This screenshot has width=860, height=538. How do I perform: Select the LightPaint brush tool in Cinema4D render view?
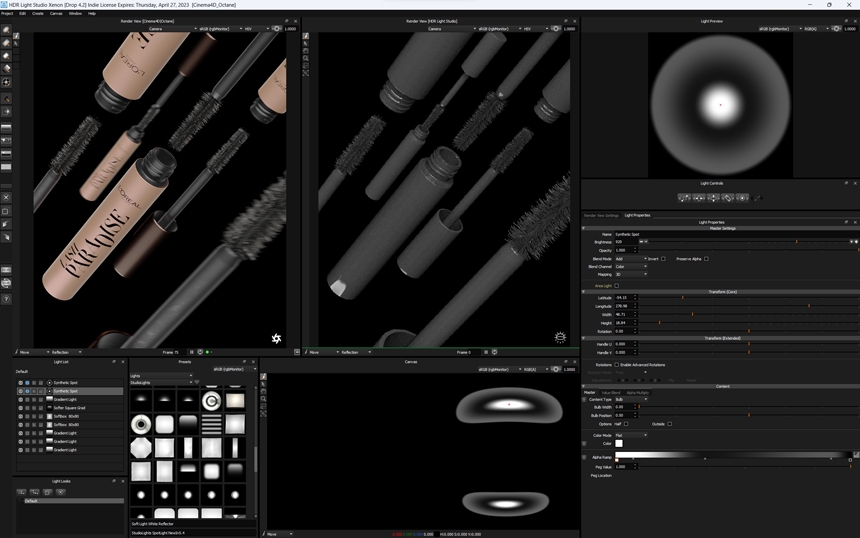click(16, 36)
